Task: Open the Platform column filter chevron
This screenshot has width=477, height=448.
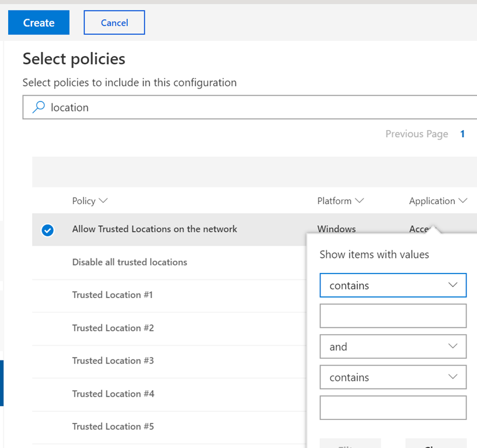Action: (359, 201)
